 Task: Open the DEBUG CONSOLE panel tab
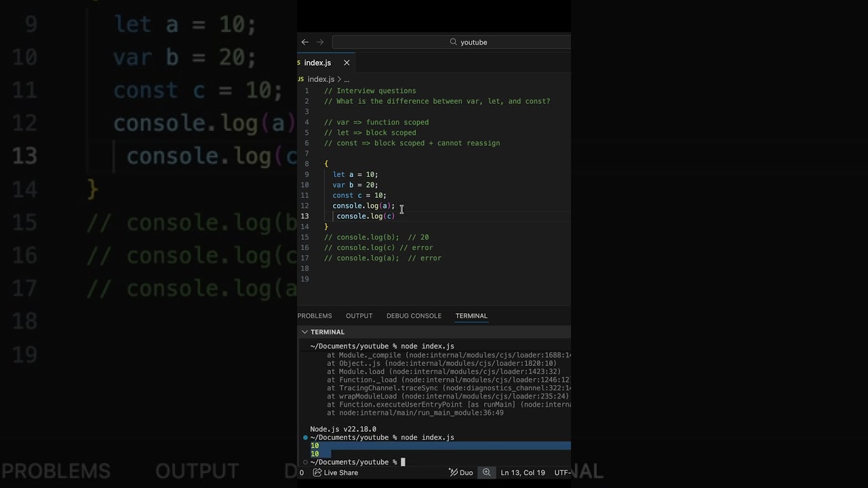click(x=414, y=316)
